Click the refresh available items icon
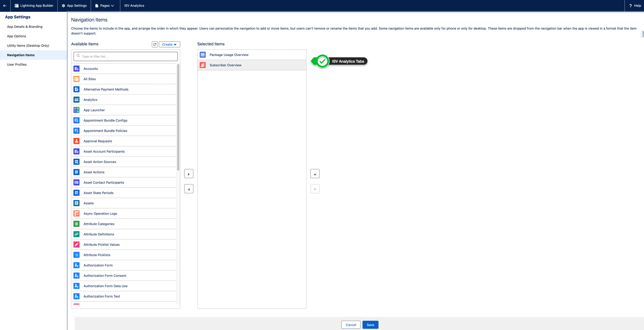Viewport: 644px width, 330px height. [x=155, y=44]
